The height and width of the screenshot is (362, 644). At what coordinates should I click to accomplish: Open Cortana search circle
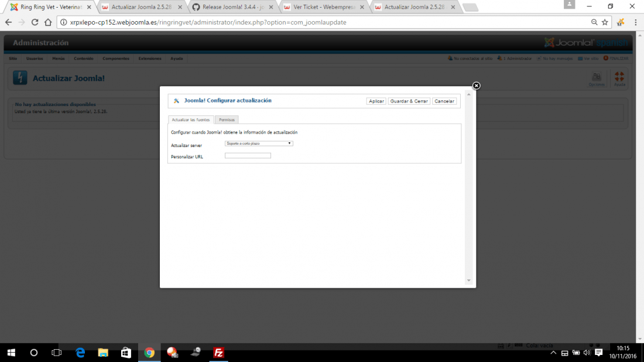pos(34,353)
